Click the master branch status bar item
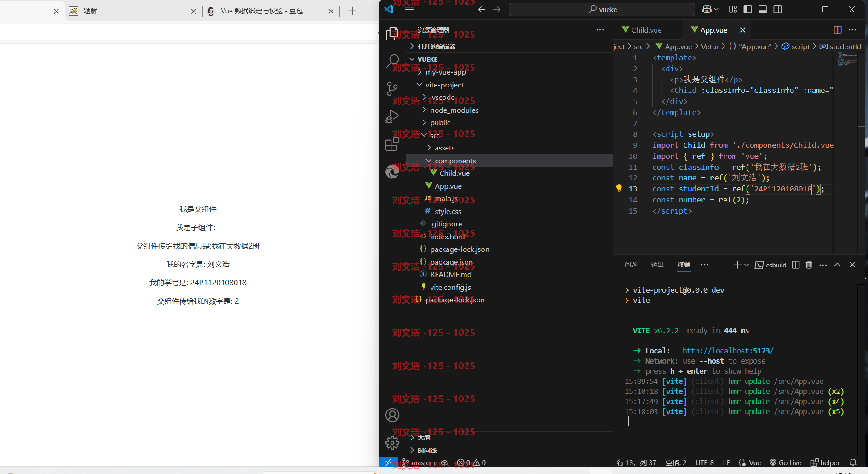 click(419, 462)
